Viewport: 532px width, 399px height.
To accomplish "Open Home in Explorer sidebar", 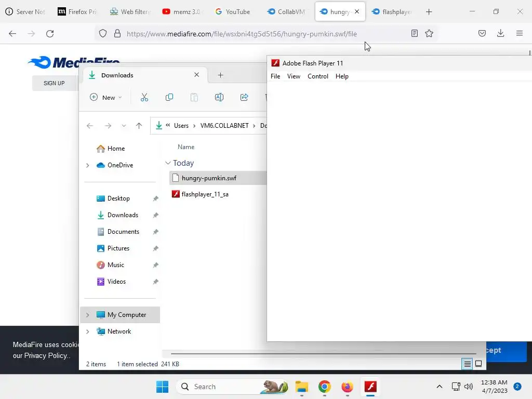I will tap(116, 149).
